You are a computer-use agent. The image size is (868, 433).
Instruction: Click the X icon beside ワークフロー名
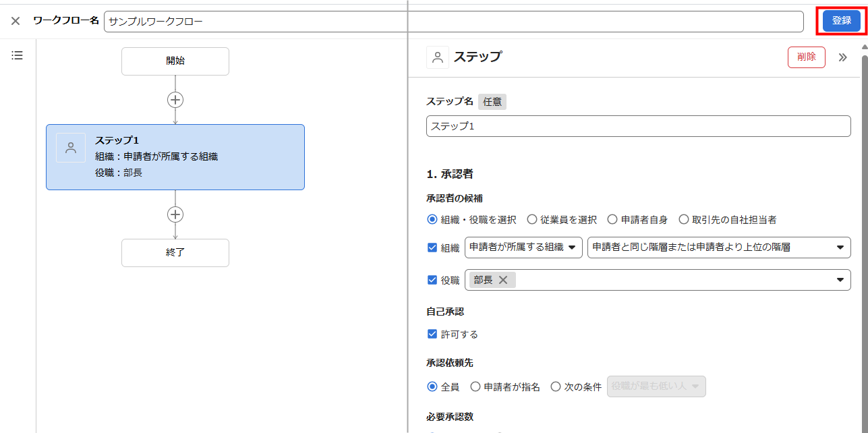[x=16, y=21]
